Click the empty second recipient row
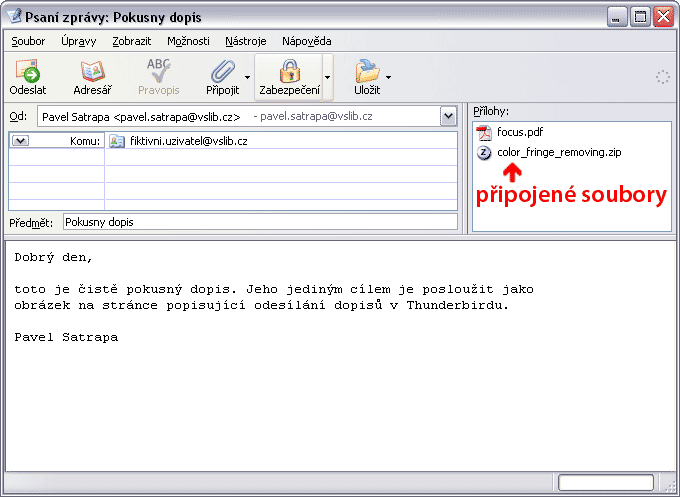Image resolution: width=680 pixels, height=497 pixels. pyautogui.click(x=282, y=157)
